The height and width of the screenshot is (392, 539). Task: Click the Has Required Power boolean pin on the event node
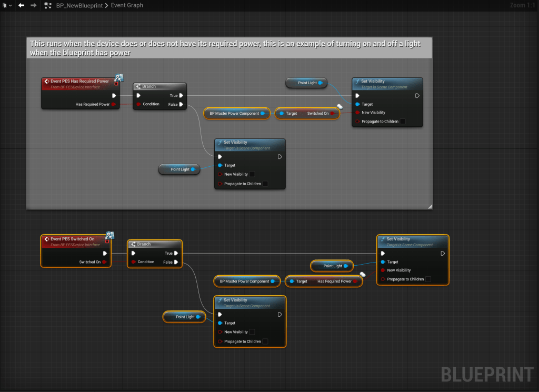114,104
